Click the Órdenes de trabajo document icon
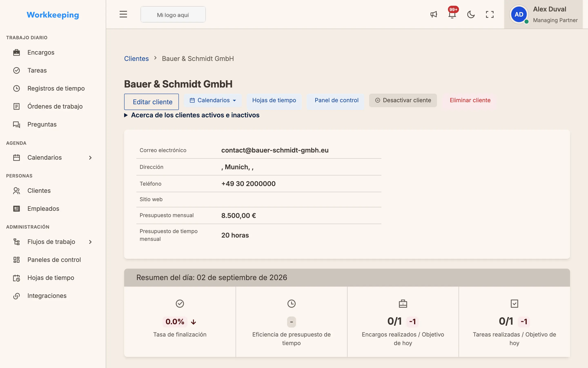 tap(17, 106)
